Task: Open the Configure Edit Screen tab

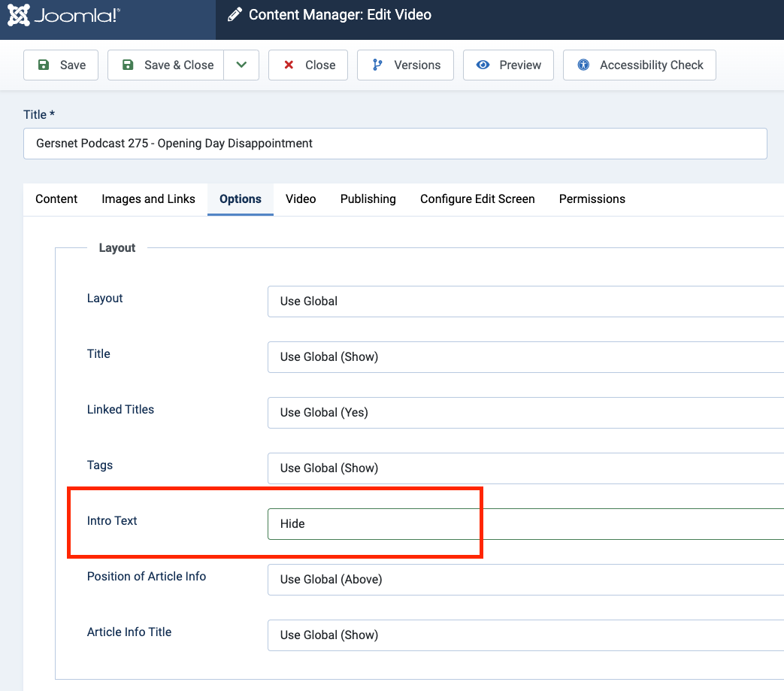Action: tap(477, 199)
